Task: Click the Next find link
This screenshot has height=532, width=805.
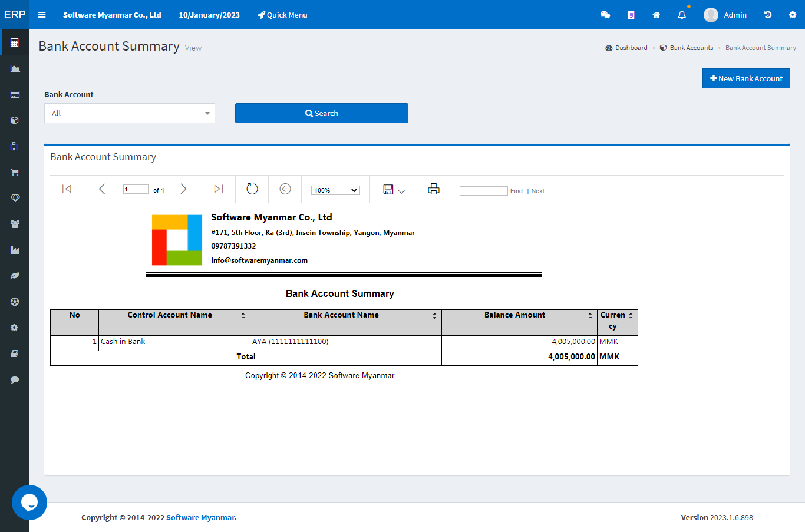Action: point(537,191)
